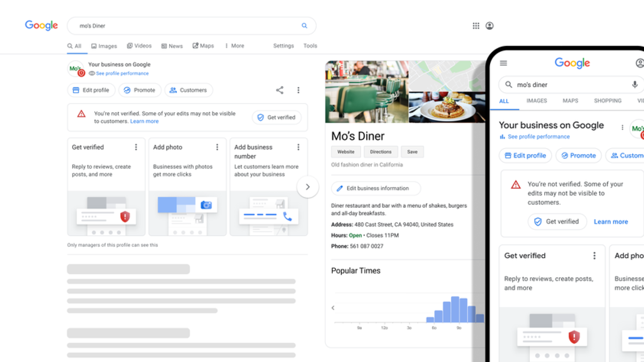
Task: Open the Get verified card options menu
Action: [x=136, y=147]
